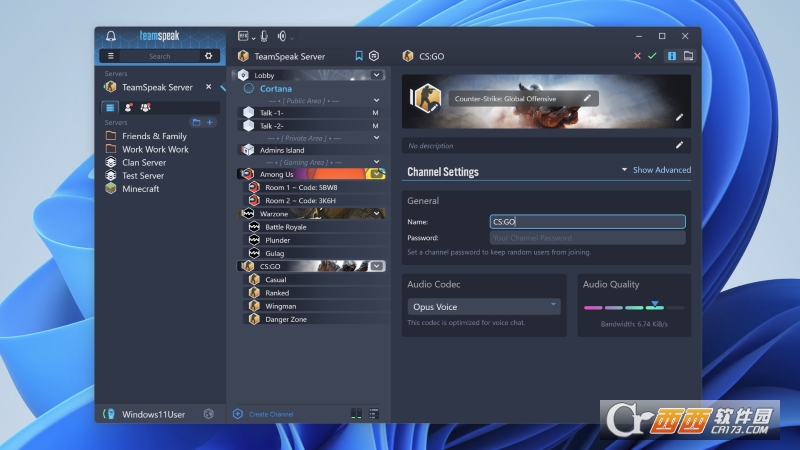Open the Opus Voice codec dropdown

pos(484,307)
